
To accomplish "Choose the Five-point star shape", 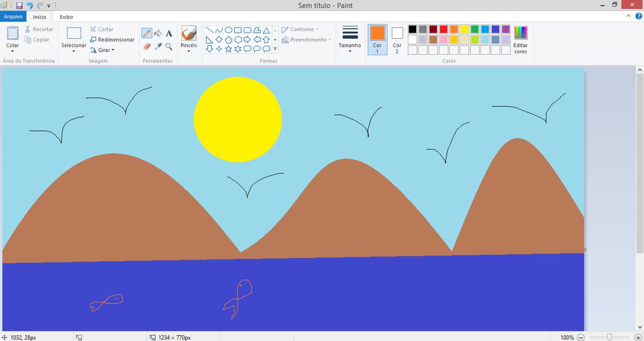I will pos(229,49).
